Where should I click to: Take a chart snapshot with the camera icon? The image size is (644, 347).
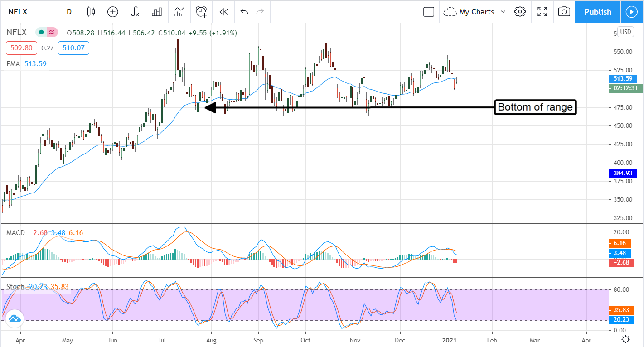coord(564,12)
